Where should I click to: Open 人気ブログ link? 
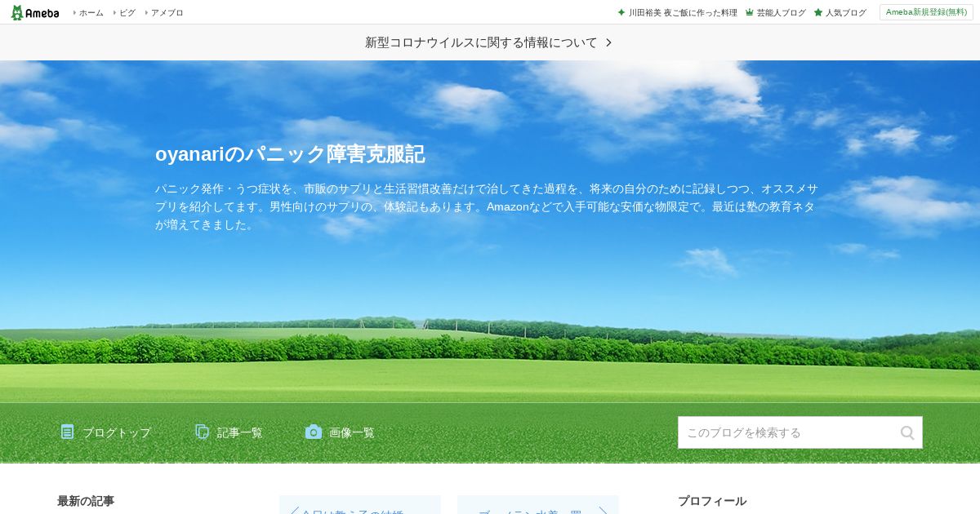(846, 13)
